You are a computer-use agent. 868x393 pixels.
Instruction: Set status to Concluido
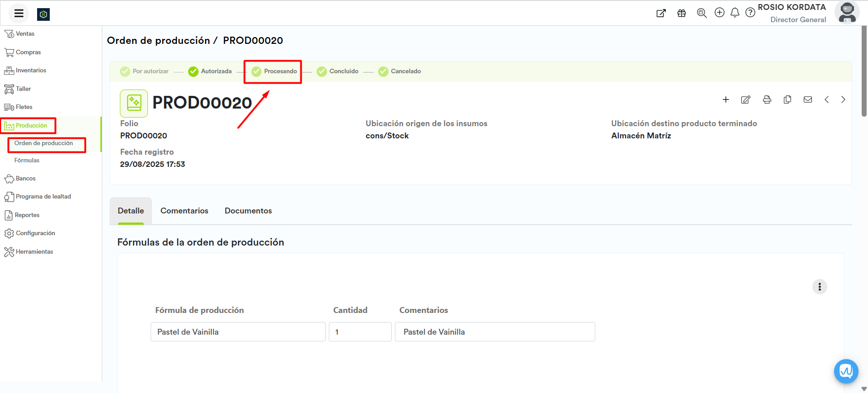[x=338, y=71]
